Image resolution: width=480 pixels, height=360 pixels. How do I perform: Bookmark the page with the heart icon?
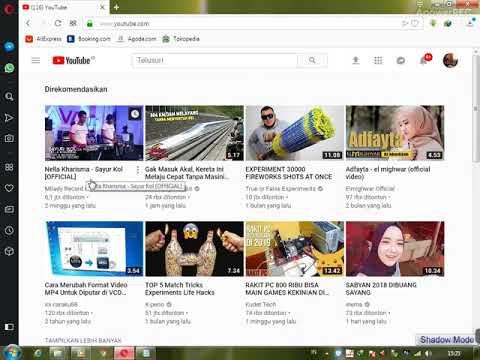[x=415, y=23]
